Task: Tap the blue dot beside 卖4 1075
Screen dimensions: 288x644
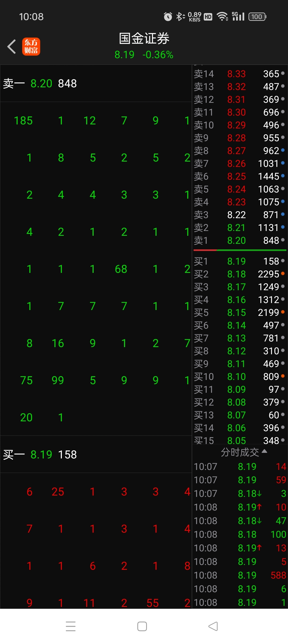Action: (283, 201)
